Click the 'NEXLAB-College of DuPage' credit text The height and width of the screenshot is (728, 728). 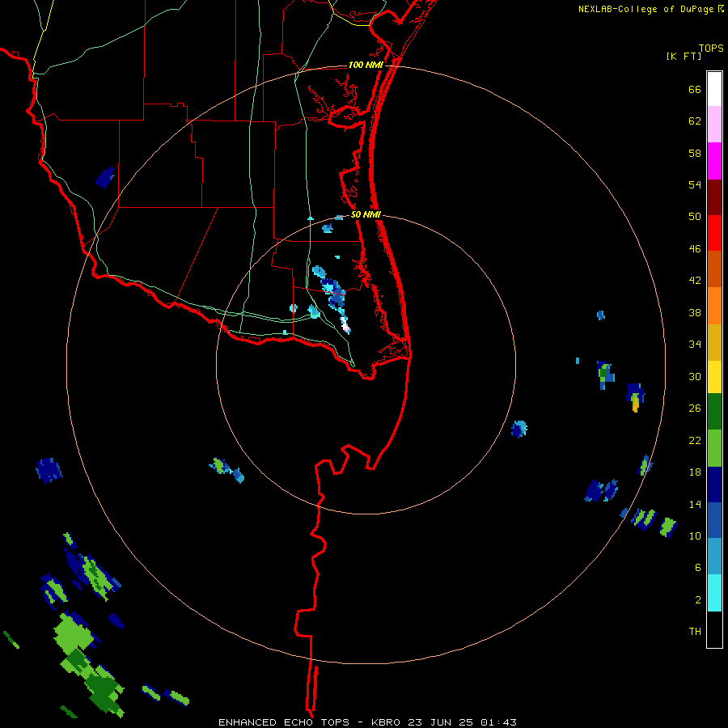[x=645, y=9]
